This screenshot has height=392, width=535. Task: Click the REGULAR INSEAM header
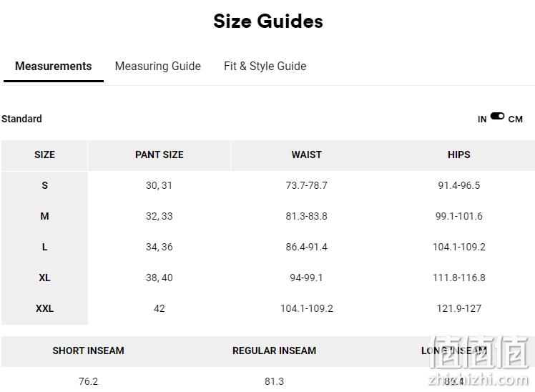(x=275, y=351)
